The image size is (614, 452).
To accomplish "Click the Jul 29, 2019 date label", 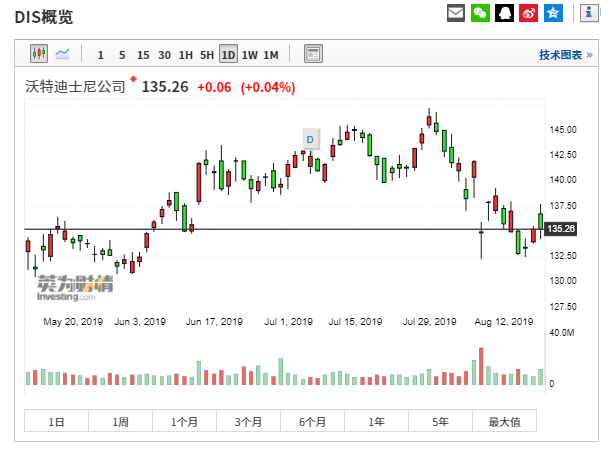I will [x=430, y=322].
